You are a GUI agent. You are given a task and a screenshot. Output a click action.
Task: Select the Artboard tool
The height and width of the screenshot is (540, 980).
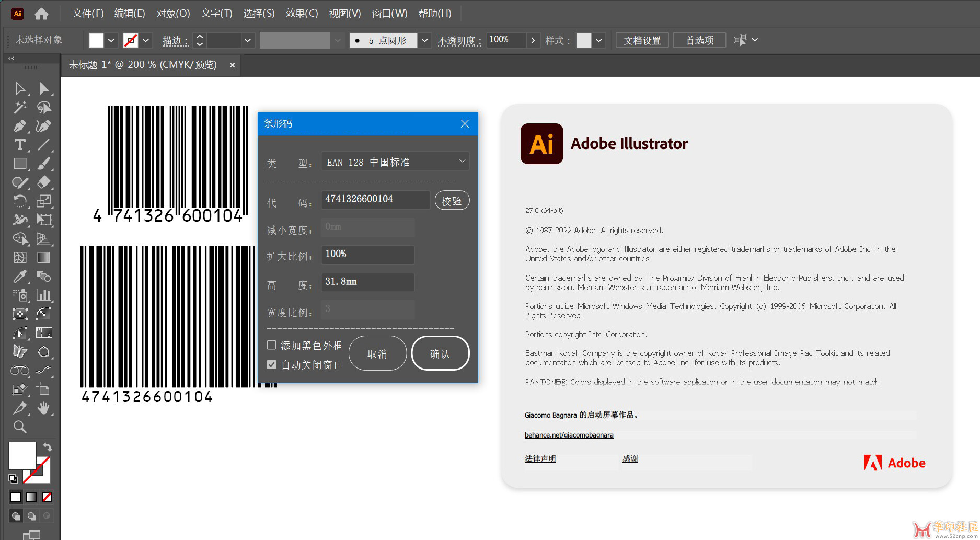[x=44, y=389]
